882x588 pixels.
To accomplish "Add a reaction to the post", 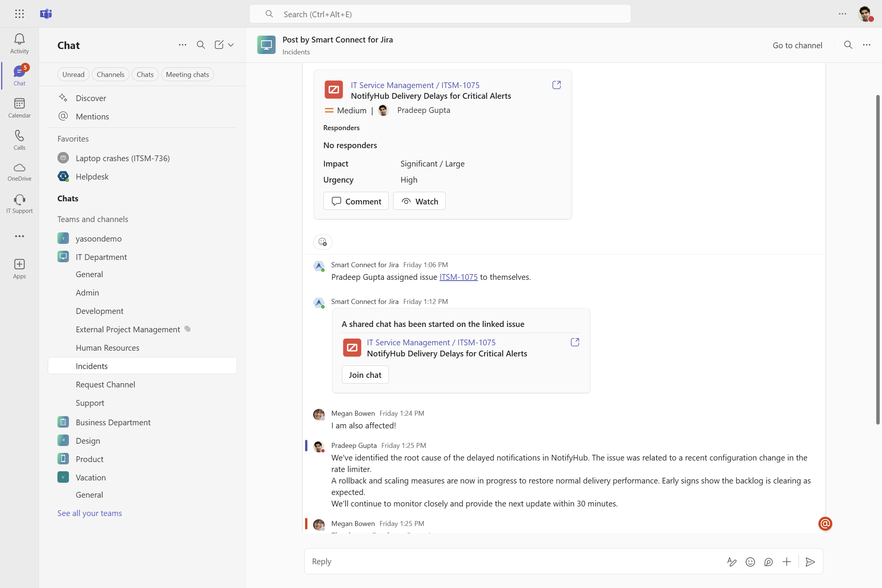I will pyautogui.click(x=323, y=242).
